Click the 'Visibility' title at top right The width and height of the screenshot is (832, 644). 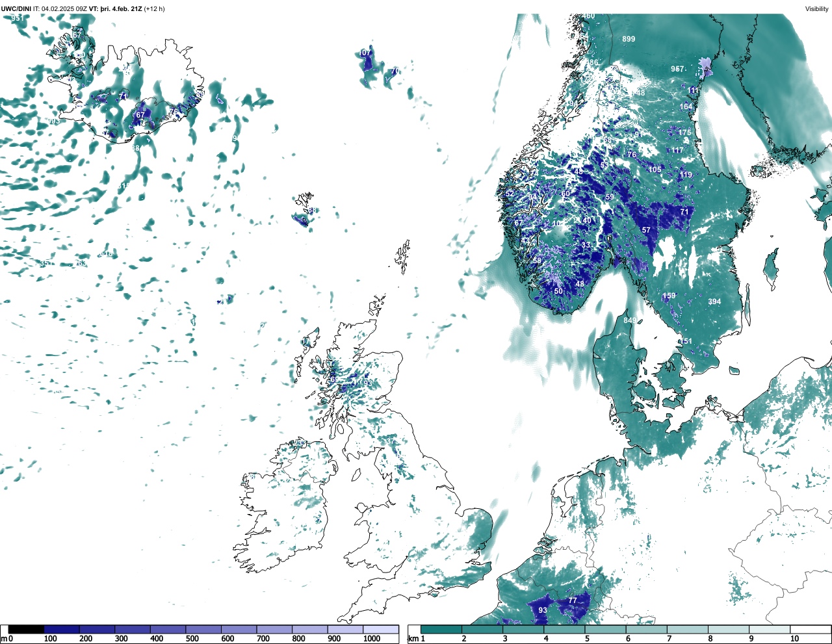(x=816, y=9)
